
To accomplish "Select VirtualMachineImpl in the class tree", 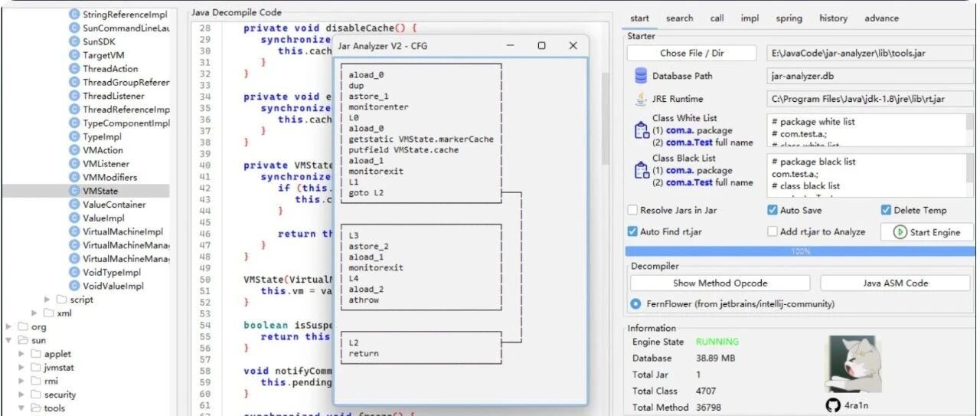I will point(122,231).
